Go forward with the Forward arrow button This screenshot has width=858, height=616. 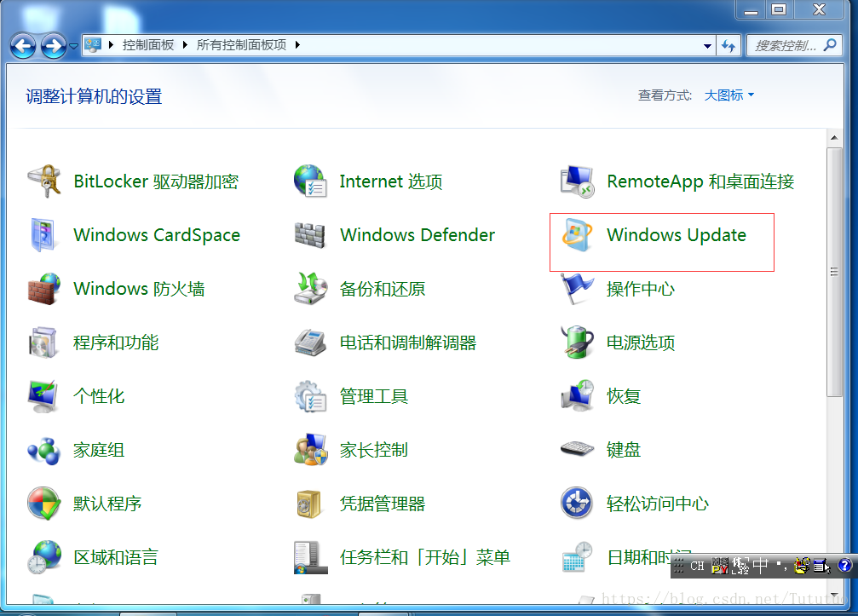[54, 46]
